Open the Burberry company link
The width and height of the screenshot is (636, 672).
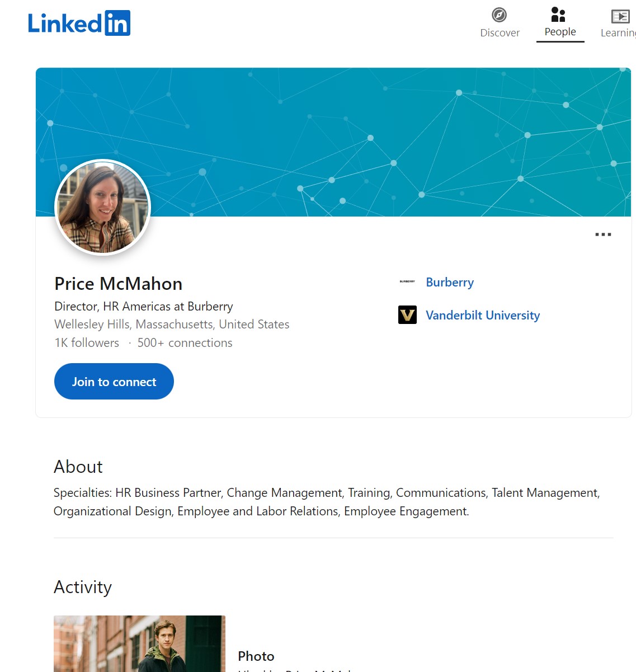tap(450, 282)
